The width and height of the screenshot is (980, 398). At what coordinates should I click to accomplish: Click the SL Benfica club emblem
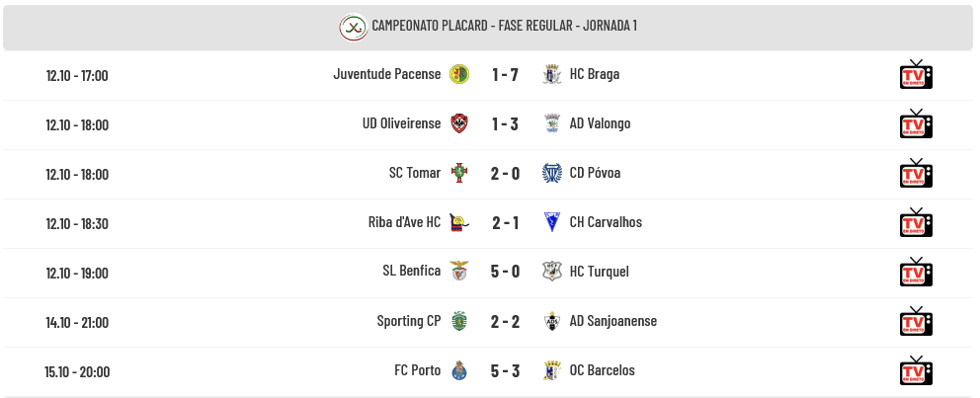[459, 272]
